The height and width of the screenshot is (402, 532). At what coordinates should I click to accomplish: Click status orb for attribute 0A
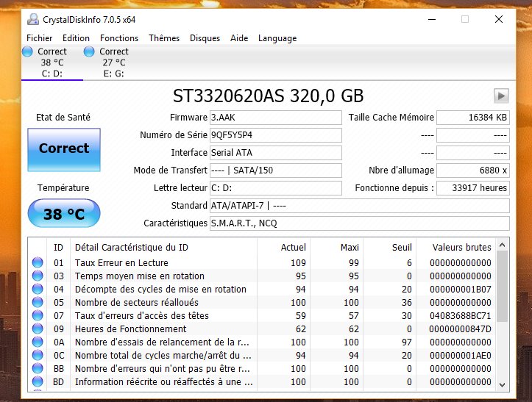(38, 342)
